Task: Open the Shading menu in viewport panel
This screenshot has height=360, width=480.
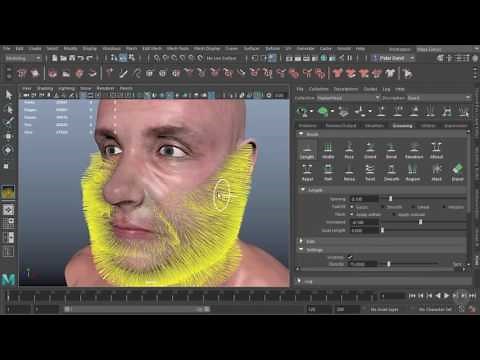Action: [x=45, y=89]
